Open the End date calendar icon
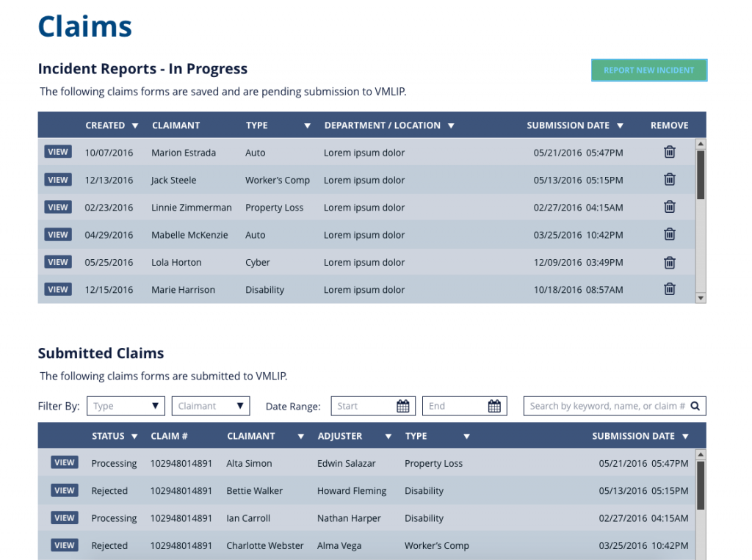The image size is (752, 560). (x=494, y=406)
